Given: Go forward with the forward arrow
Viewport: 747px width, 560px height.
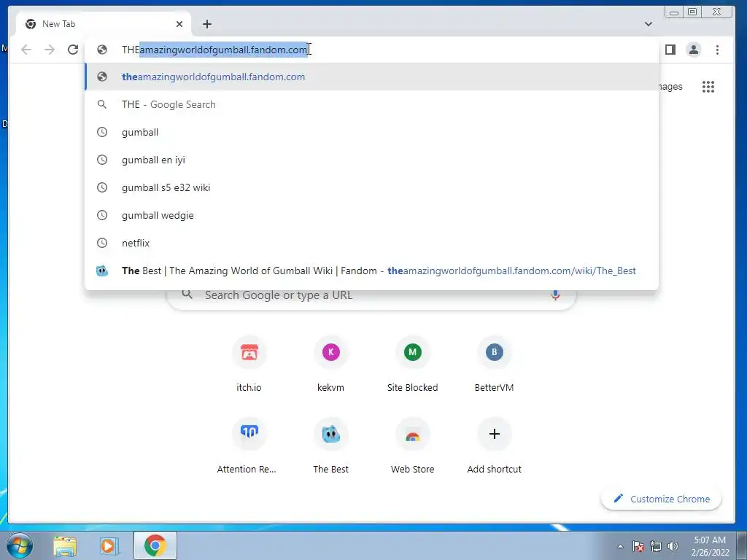Looking at the screenshot, I should point(50,50).
